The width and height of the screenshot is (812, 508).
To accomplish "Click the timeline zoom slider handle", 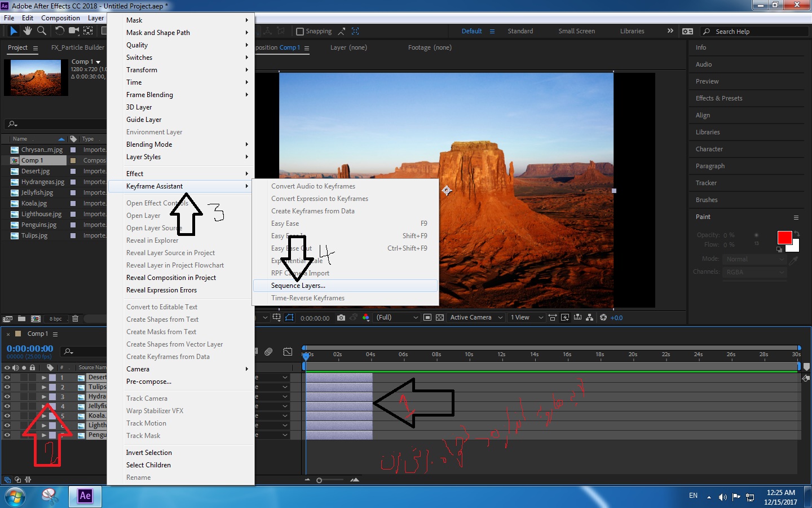I will click(x=319, y=480).
